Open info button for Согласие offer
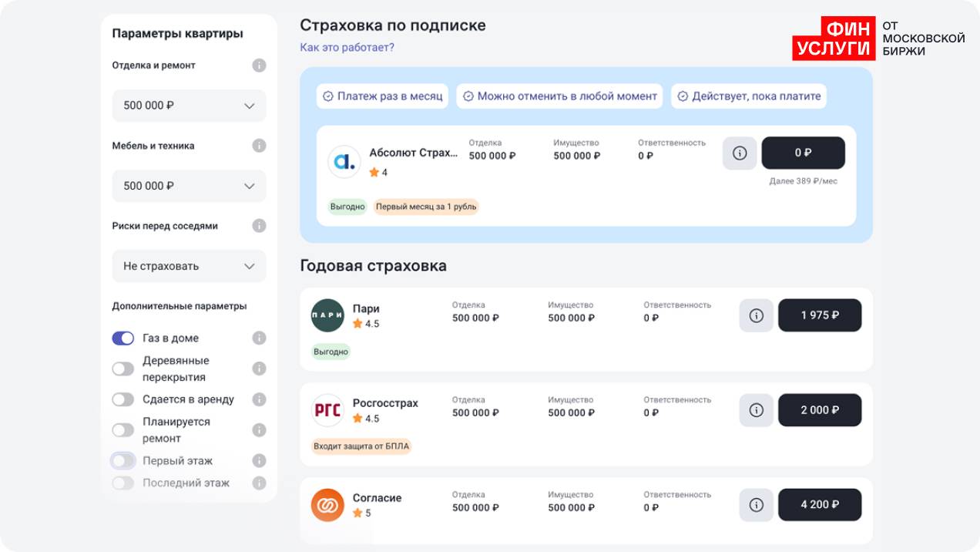Image resolution: width=980 pixels, height=552 pixels. pos(756,505)
